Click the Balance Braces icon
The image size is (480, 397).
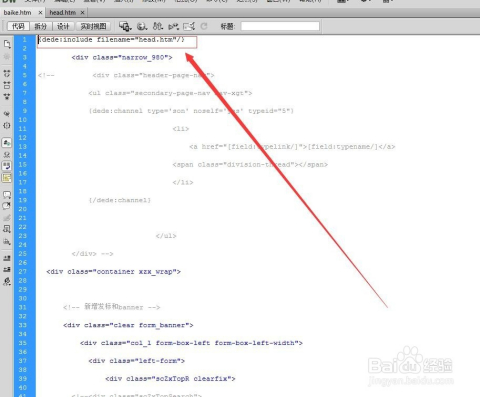click(x=7, y=126)
